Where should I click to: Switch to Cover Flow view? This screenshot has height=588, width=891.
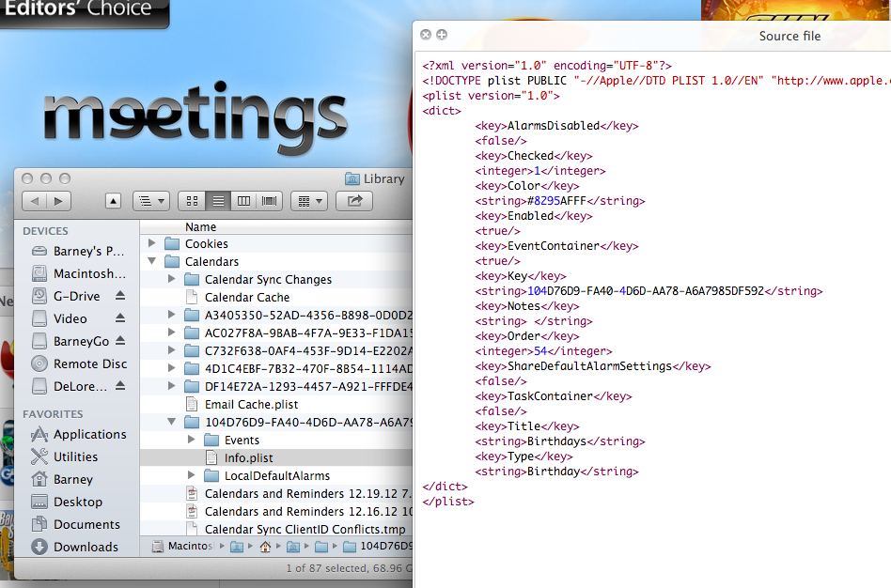pos(269,201)
